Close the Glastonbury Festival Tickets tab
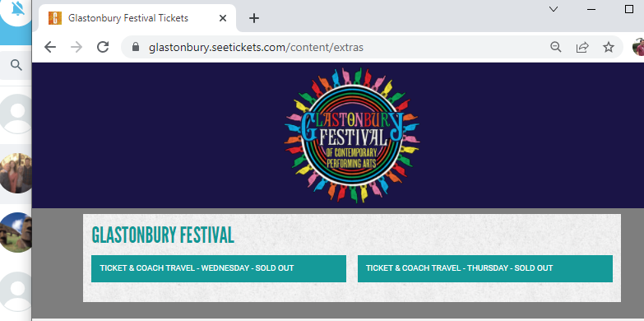644x321 pixels. pyautogui.click(x=223, y=18)
